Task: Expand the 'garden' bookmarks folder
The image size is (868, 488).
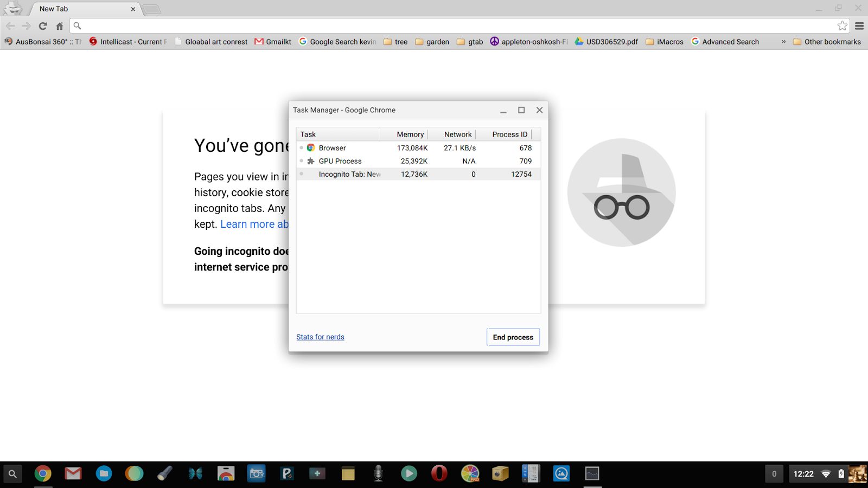Action: coord(432,42)
